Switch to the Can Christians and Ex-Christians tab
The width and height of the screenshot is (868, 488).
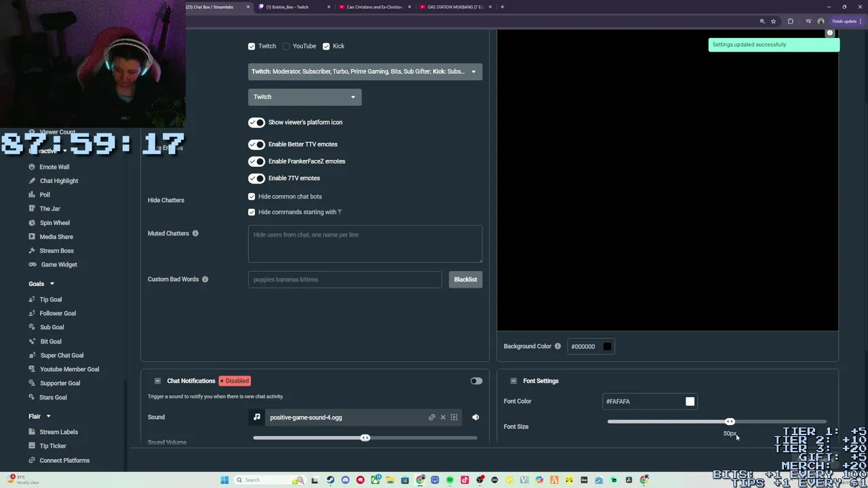pyautogui.click(x=374, y=7)
